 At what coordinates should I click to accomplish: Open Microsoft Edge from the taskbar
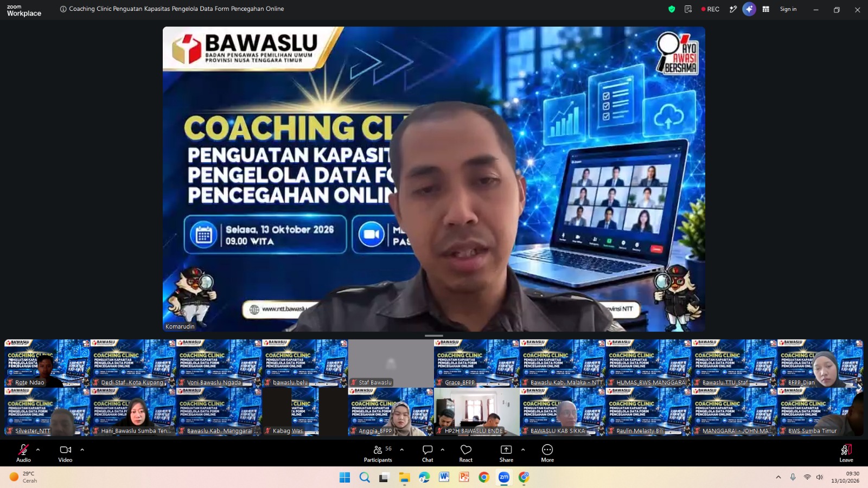click(424, 477)
